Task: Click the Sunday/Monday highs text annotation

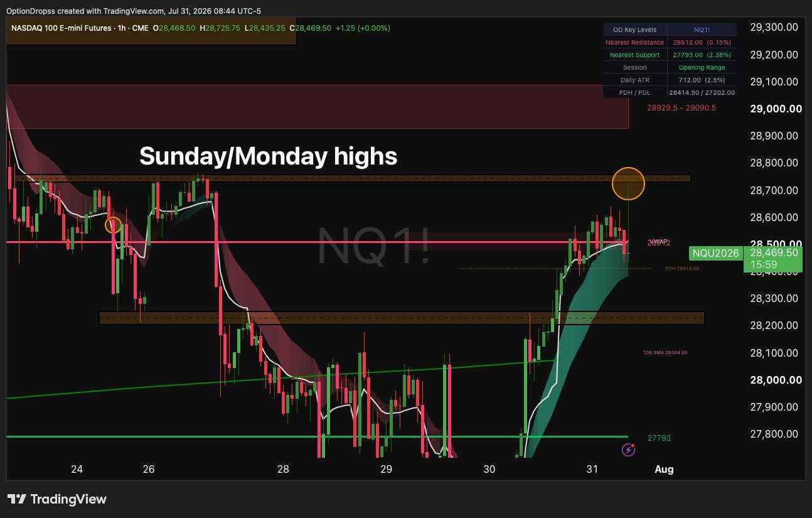Action: [x=268, y=156]
